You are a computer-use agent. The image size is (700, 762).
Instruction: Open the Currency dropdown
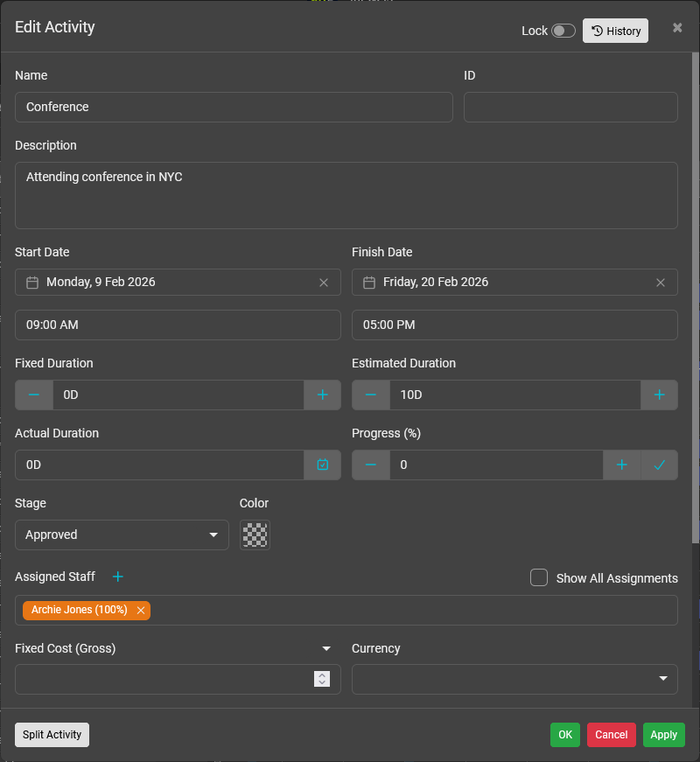[x=514, y=679]
